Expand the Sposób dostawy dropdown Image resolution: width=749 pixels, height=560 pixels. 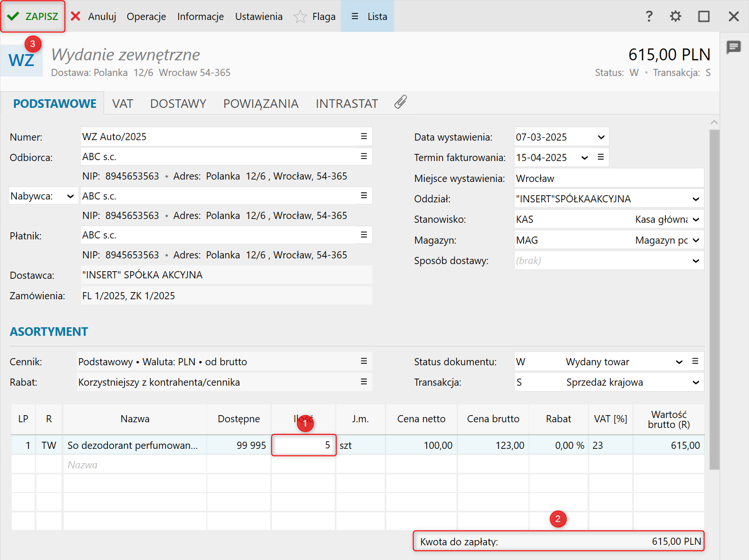695,261
